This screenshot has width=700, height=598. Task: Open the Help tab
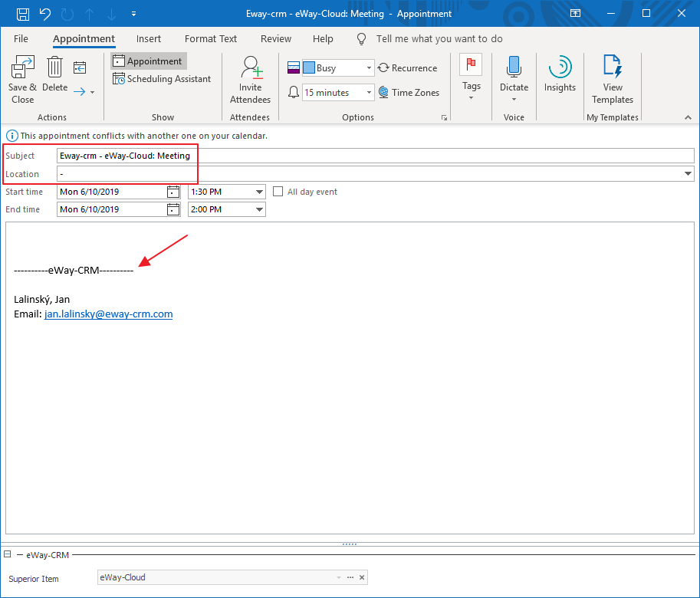point(323,39)
